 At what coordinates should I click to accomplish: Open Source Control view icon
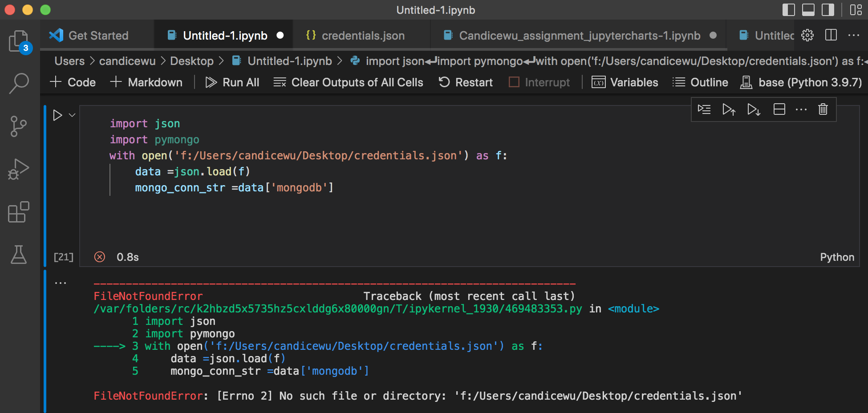pyautogui.click(x=19, y=126)
